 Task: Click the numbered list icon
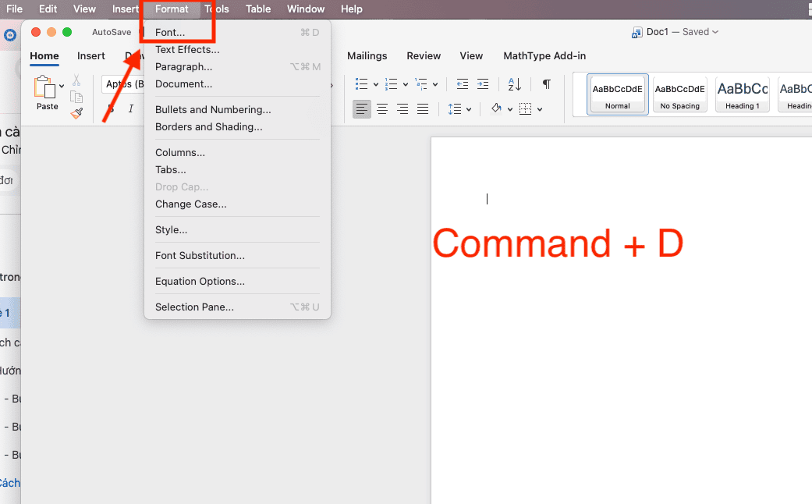392,84
